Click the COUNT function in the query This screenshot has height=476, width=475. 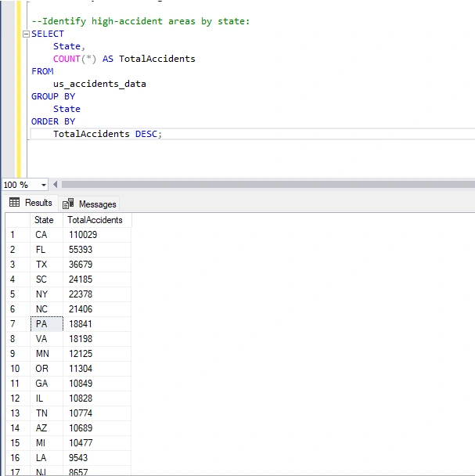pos(67,59)
